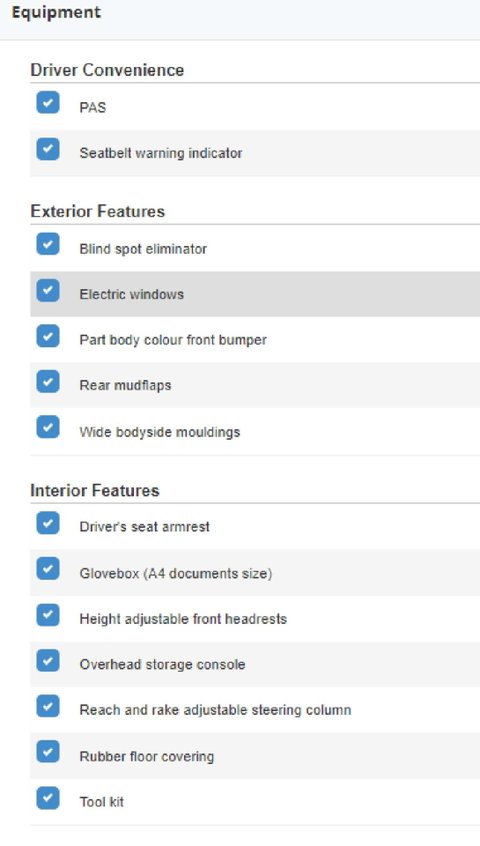Click the Exterior Features section heading
Viewport: 480px width, 846px height.
click(x=98, y=211)
